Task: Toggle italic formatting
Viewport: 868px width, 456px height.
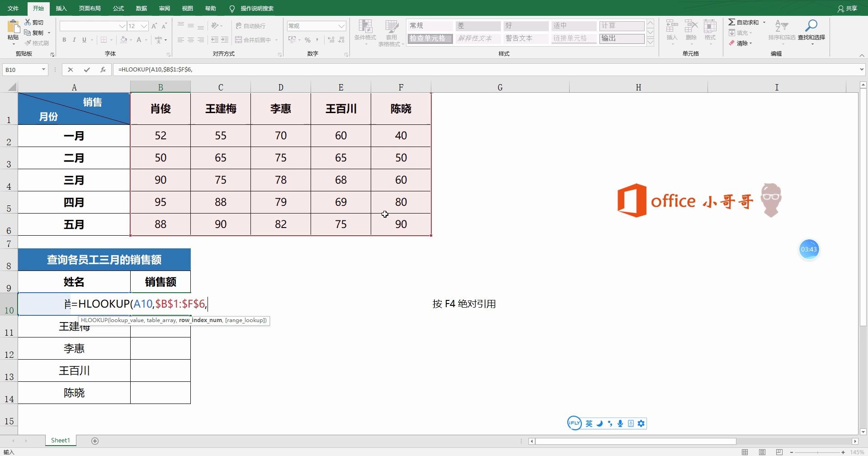Action: click(74, 40)
